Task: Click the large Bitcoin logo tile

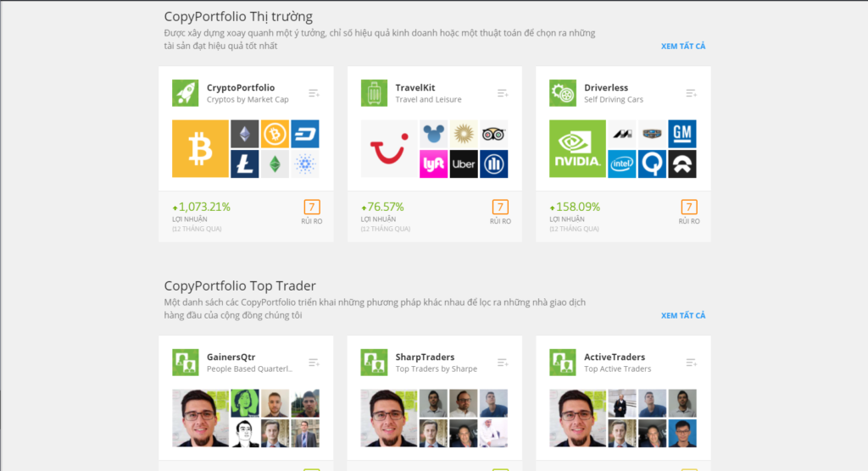Action: 200,148
